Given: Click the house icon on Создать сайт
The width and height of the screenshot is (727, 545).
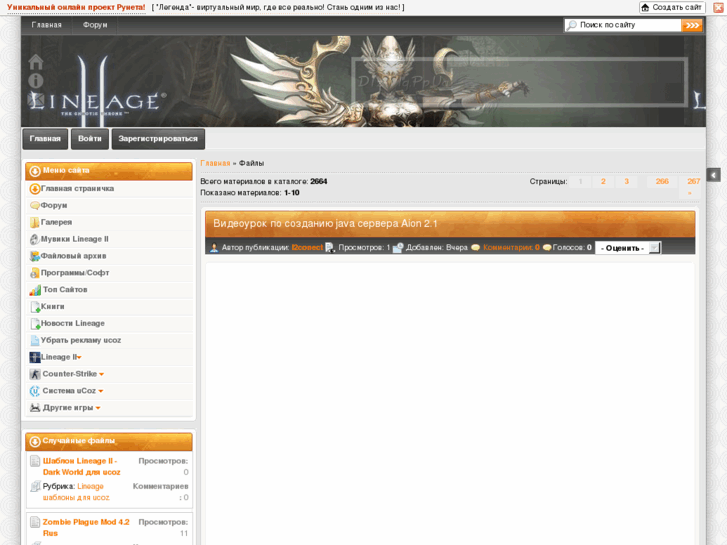Looking at the screenshot, I should [645, 7].
